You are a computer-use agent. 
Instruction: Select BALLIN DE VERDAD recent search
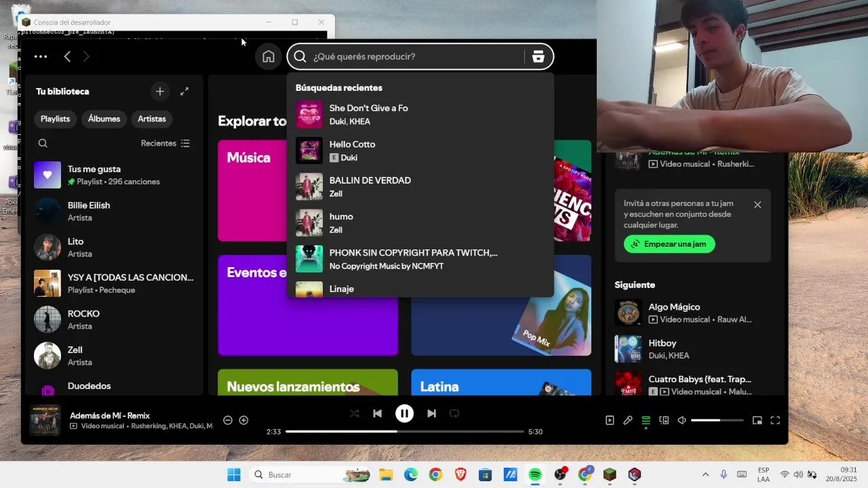(420, 186)
